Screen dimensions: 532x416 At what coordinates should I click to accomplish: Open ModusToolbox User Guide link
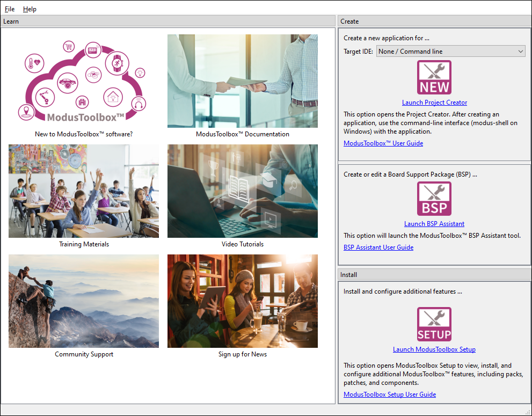point(383,143)
